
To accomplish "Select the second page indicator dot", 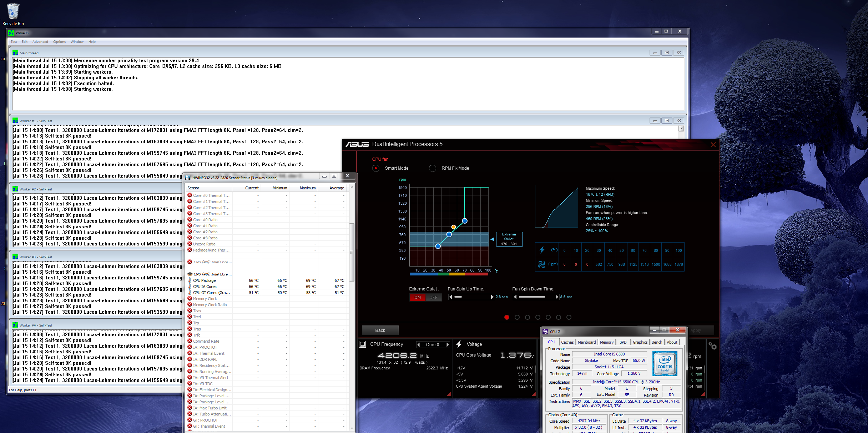I will point(517,317).
